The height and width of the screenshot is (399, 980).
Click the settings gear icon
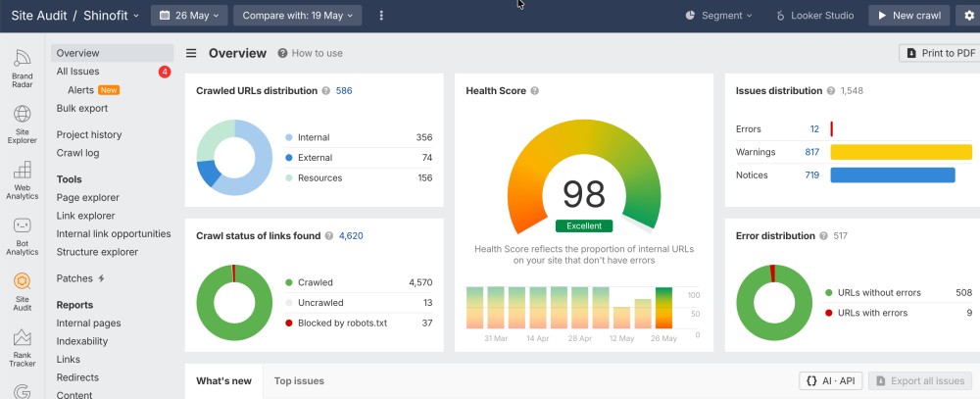pyautogui.click(x=969, y=16)
